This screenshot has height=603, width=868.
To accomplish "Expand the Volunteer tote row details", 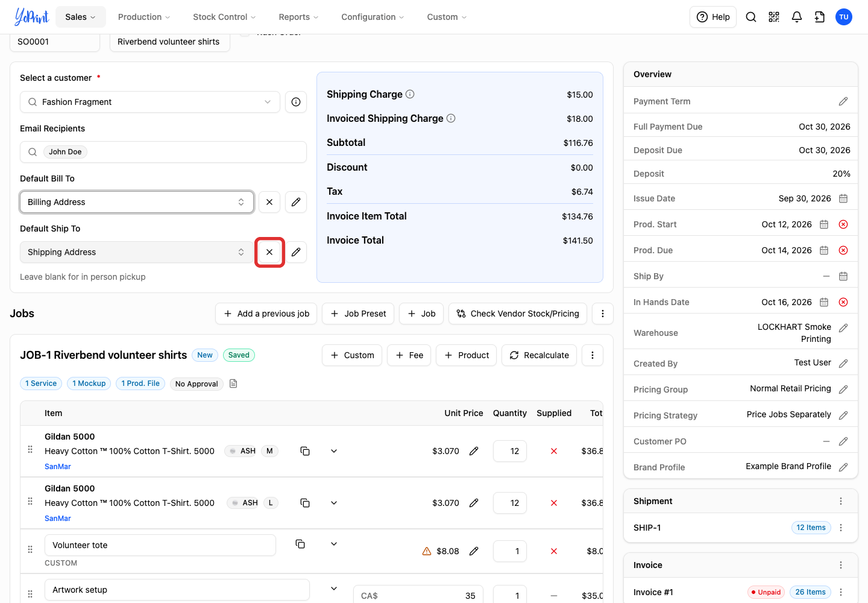I will [x=334, y=544].
